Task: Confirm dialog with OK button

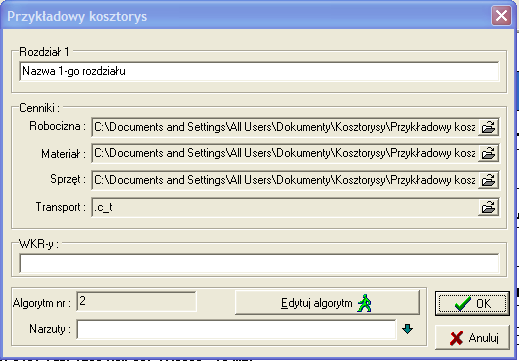Action: [x=472, y=304]
